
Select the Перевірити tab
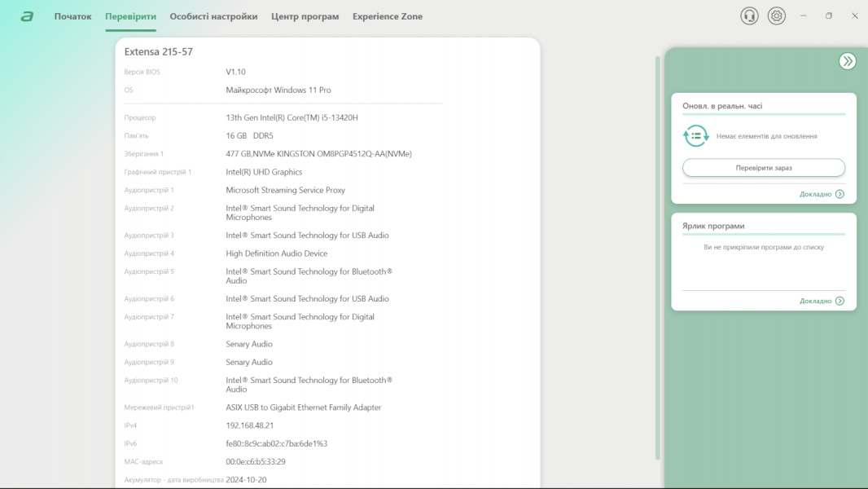130,16
